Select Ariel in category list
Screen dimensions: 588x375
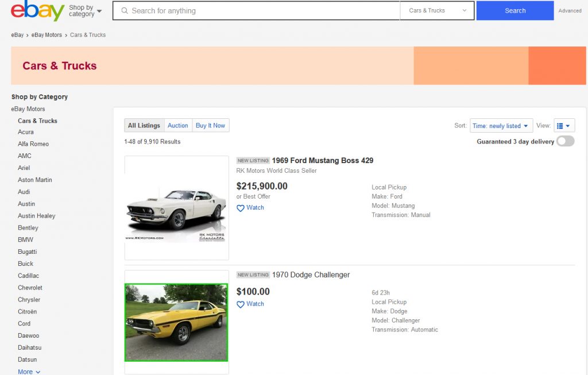(x=24, y=168)
